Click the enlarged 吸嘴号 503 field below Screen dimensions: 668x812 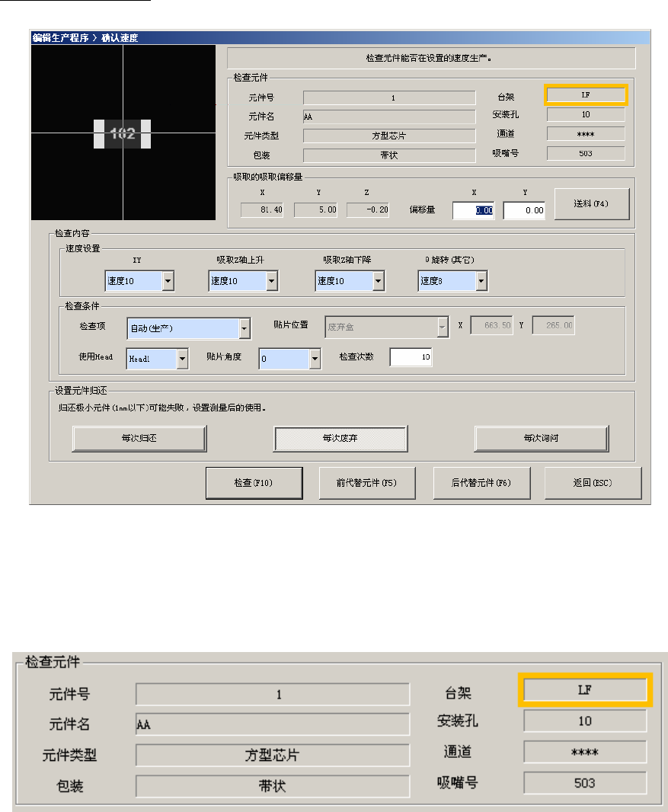pos(585,783)
